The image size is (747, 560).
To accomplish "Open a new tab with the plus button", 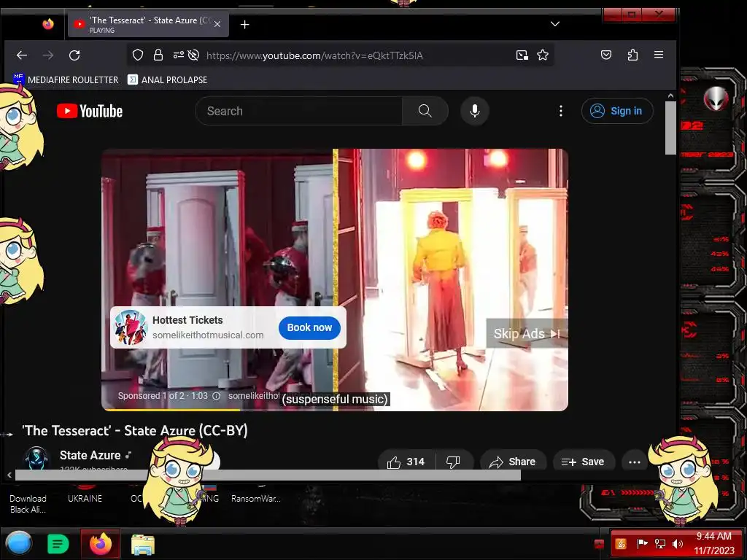I will click(245, 24).
